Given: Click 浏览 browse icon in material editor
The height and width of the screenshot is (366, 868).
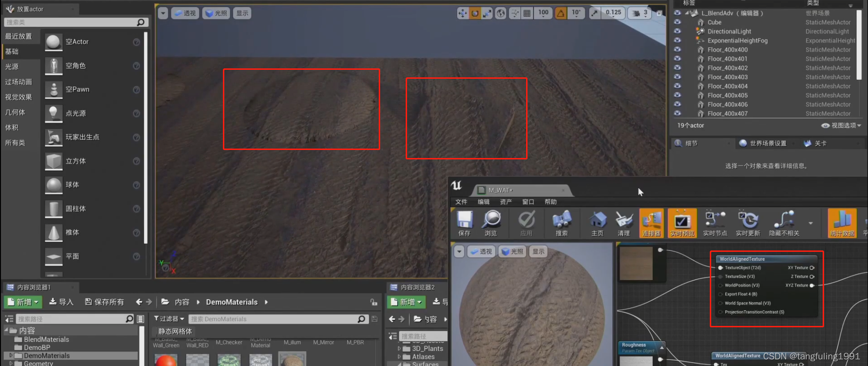Looking at the screenshot, I should point(491,223).
